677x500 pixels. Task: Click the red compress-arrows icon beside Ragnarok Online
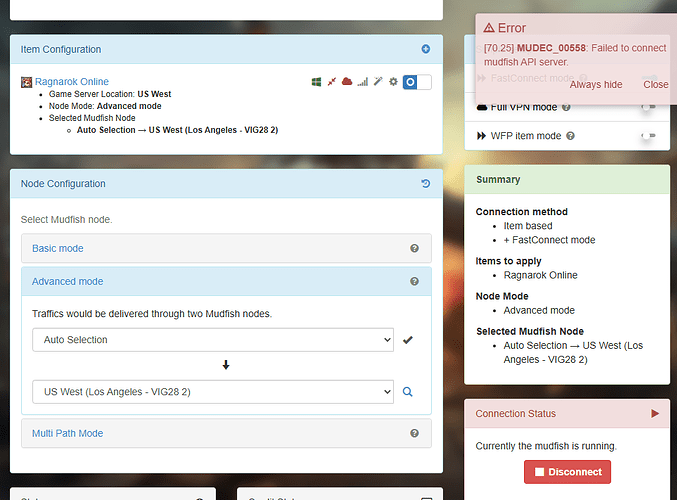[x=332, y=82]
